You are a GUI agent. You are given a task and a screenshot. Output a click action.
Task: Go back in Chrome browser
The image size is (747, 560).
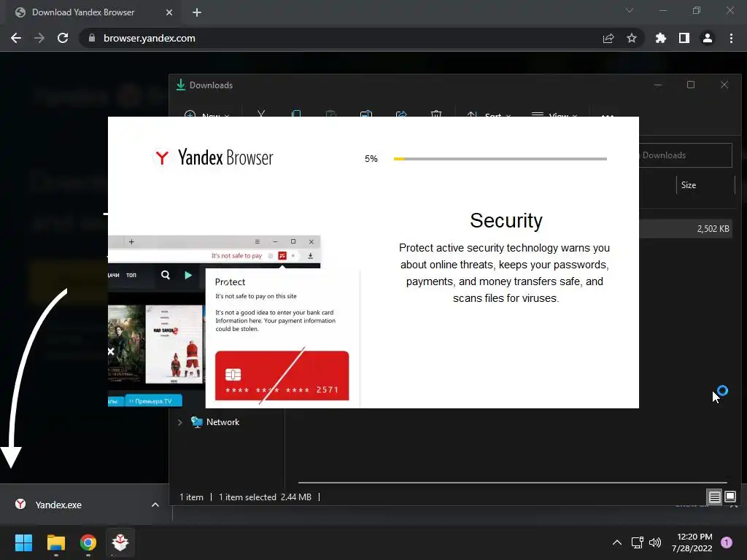click(16, 38)
